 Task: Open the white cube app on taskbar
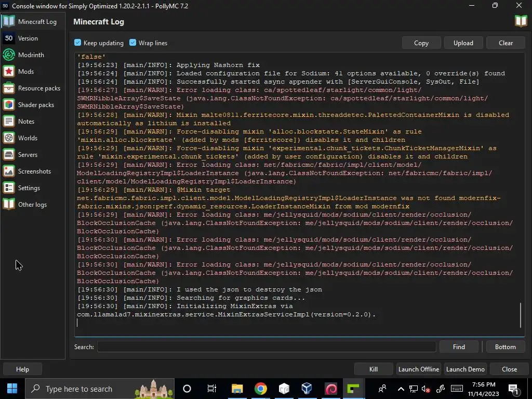[x=284, y=389]
